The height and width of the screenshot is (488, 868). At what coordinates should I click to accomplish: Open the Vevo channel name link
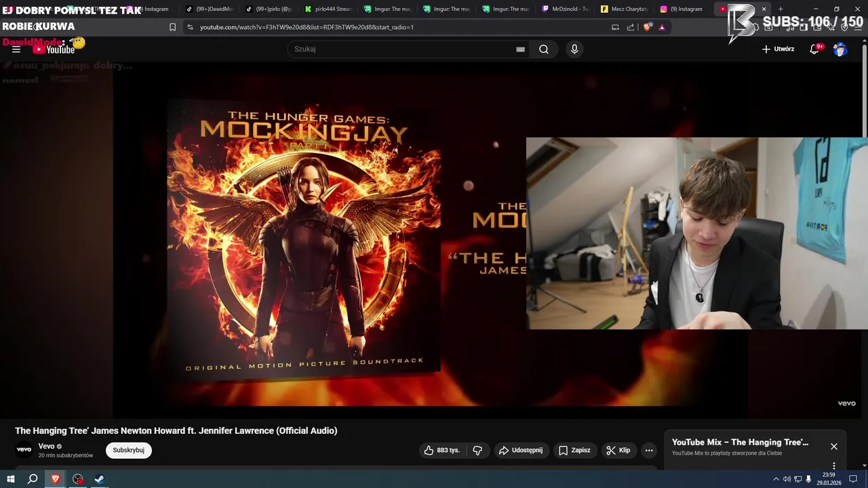(46, 446)
